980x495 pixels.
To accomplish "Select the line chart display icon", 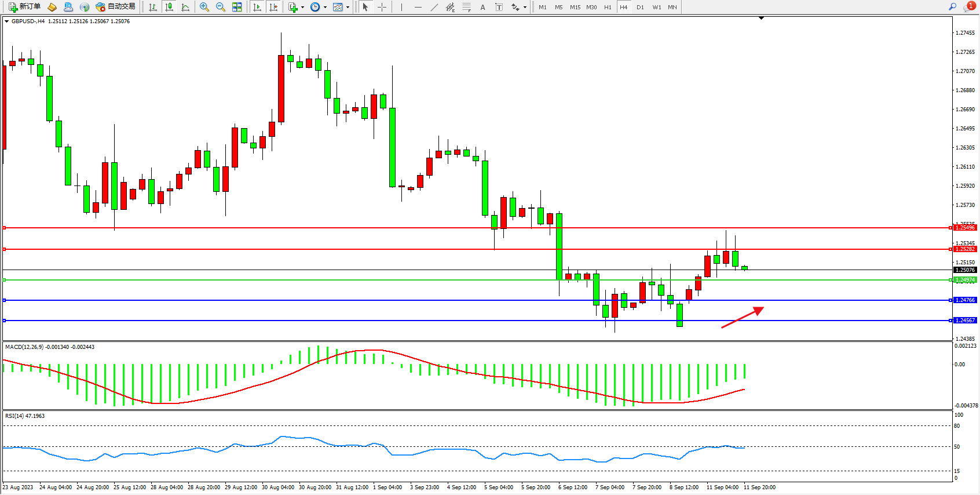I will 185,8.
